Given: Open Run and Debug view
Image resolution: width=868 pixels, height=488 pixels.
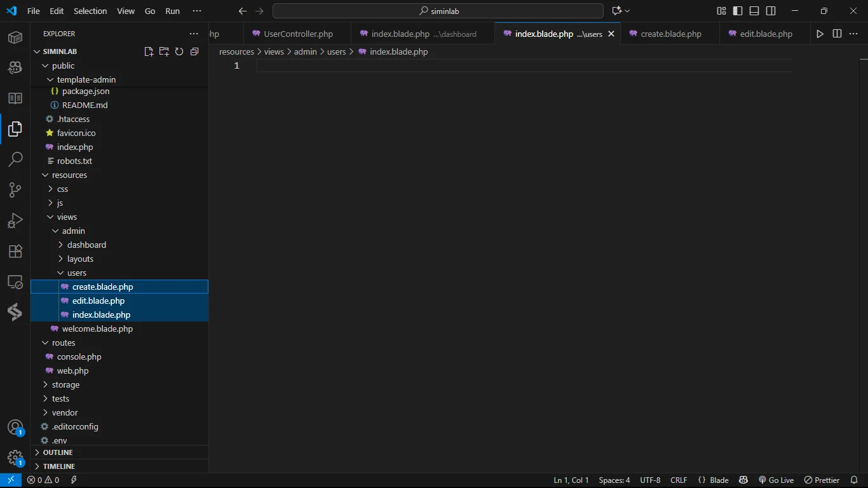Looking at the screenshot, I should click(x=15, y=220).
